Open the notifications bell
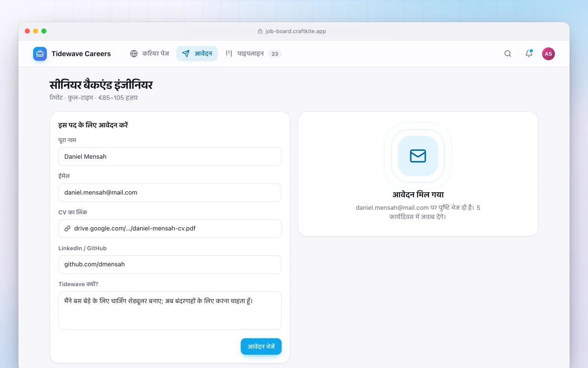The height and width of the screenshot is (368, 588). click(529, 54)
